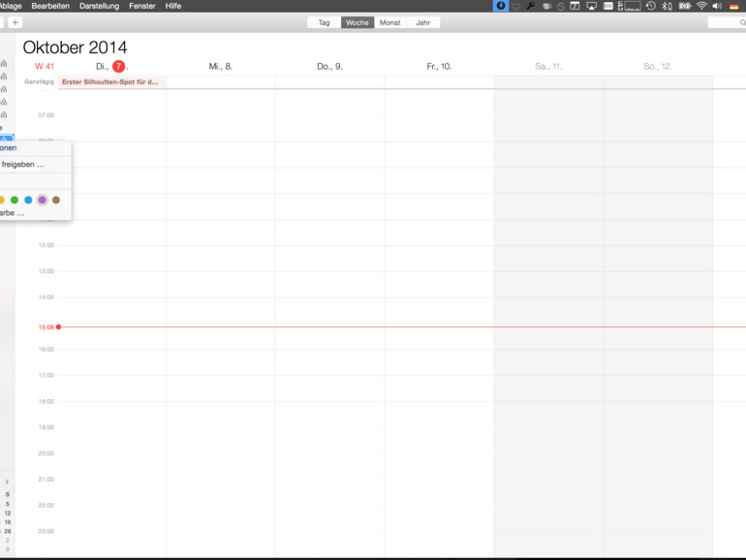Click the volume speaker icon
746x560 pixels.
717,6
